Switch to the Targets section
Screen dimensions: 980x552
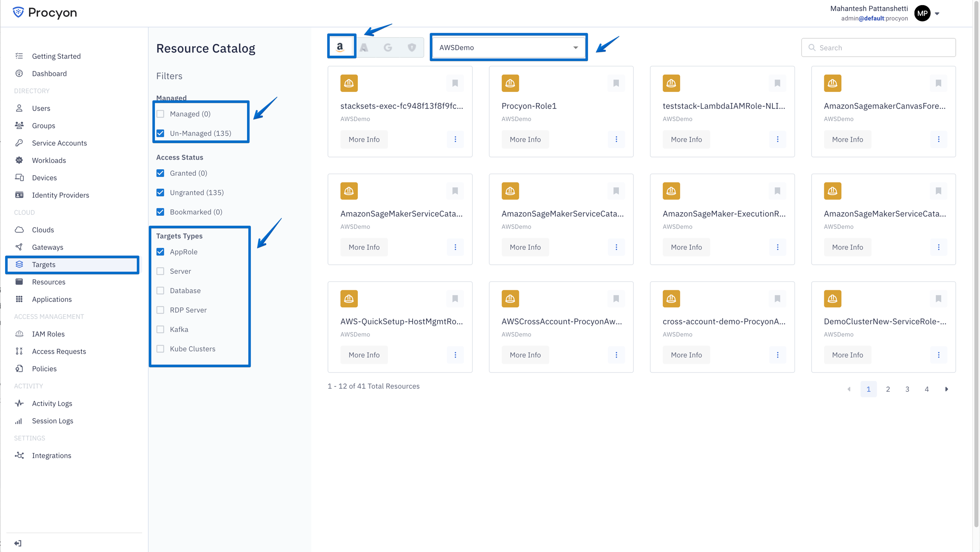tap(43, 264)
